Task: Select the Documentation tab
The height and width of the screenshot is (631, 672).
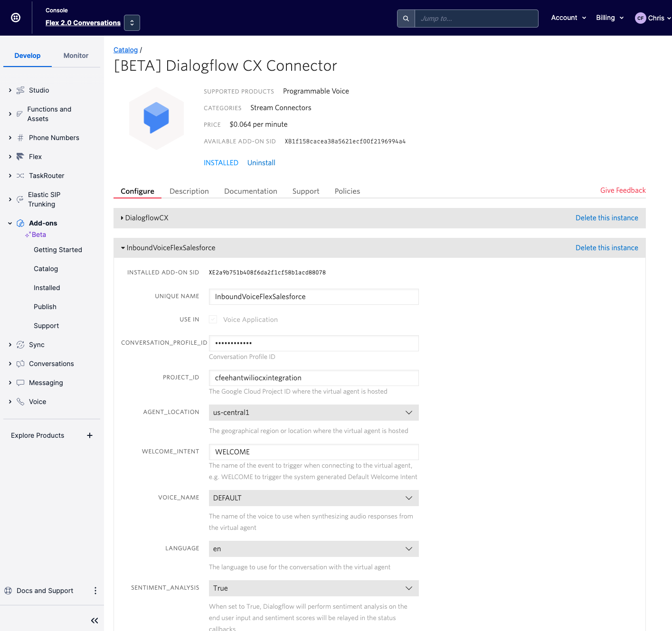Action: pyautogui.click(x=251, y=191)
